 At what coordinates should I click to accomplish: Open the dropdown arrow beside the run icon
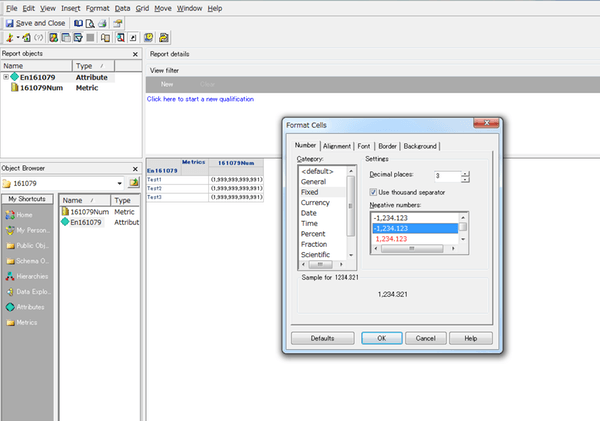[x=18, y=38]
